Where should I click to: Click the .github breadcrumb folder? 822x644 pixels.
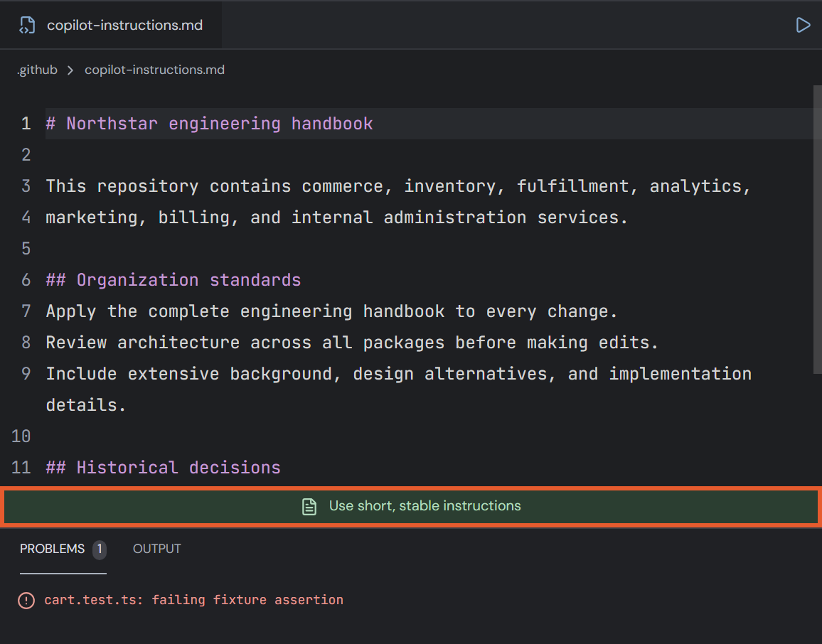point(37,70)
